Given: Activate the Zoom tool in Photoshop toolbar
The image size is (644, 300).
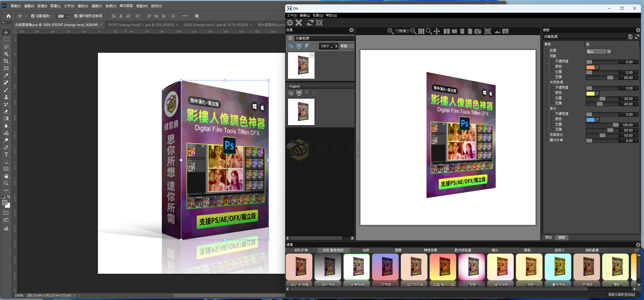Looking at the screenshot, I should tap(6, 183).
